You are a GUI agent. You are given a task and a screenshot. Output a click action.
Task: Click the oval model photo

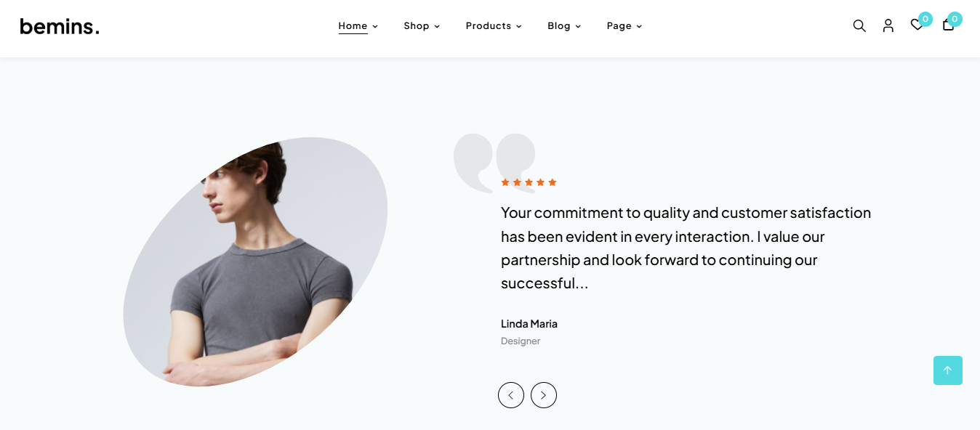255,261
